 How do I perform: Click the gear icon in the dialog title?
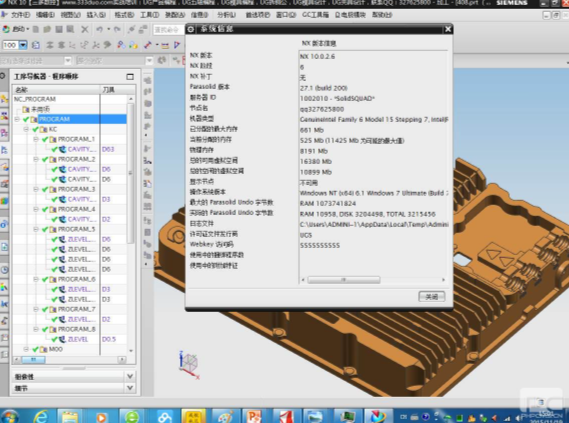coord(191,29)
